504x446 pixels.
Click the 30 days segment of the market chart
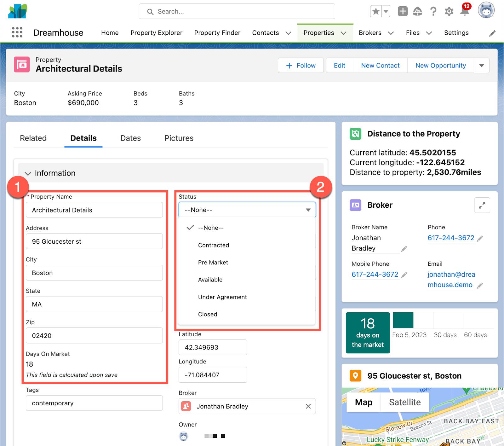[445, 335]
